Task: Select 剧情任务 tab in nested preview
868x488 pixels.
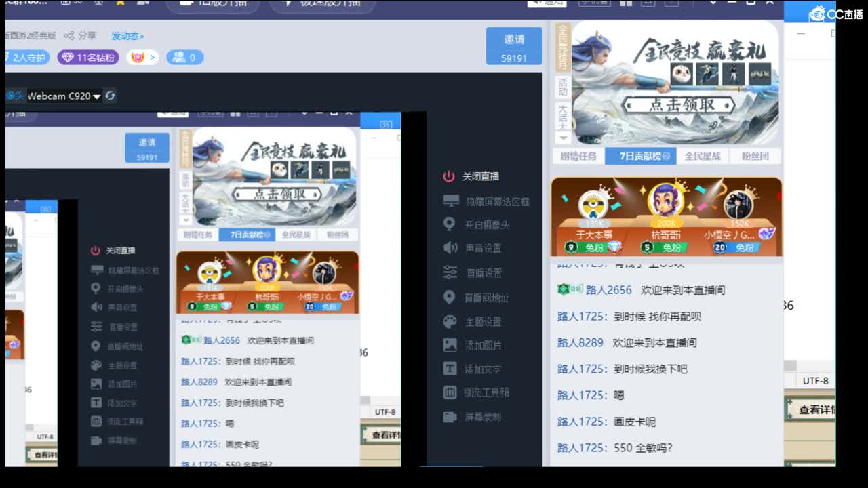Action: pyautogui.click(x=198, y=235)
